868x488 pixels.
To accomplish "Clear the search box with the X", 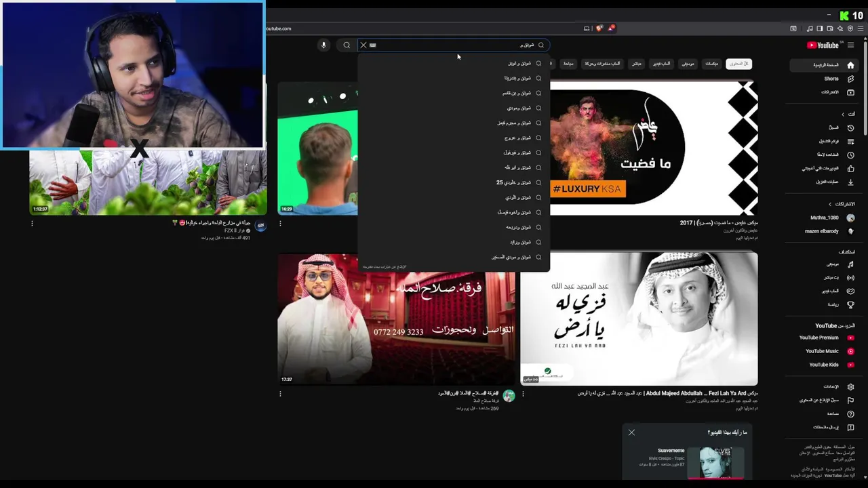I will [363, 45].
